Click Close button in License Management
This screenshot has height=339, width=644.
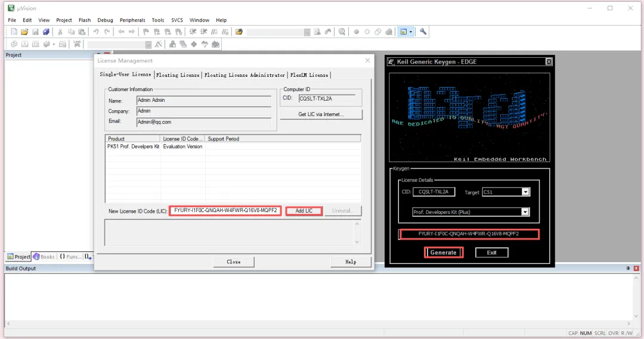234,262
